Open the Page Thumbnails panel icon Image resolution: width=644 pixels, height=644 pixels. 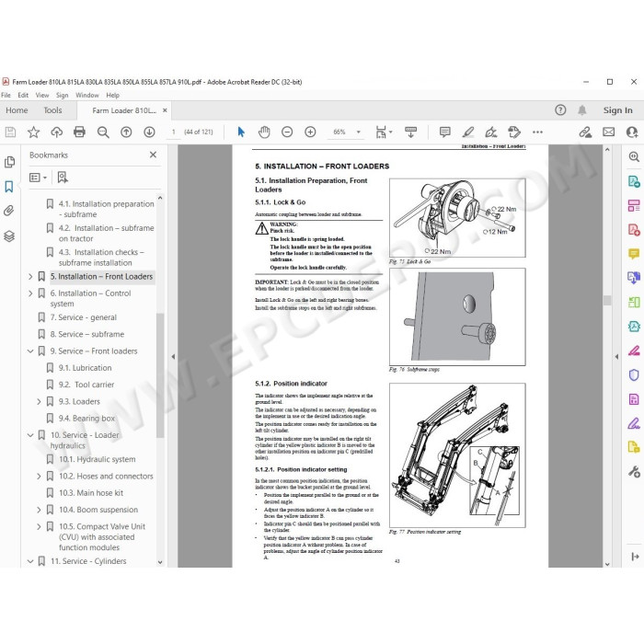click(x=9, y=162)
